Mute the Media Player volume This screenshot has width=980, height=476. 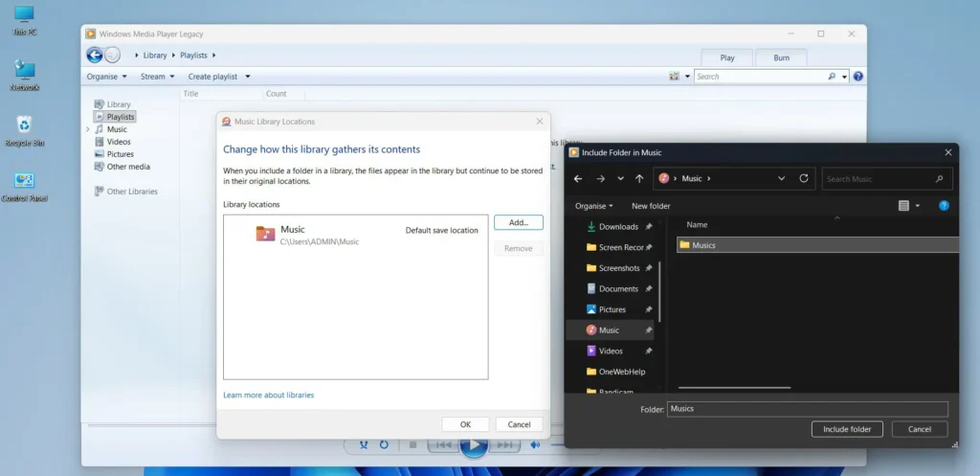535,444
